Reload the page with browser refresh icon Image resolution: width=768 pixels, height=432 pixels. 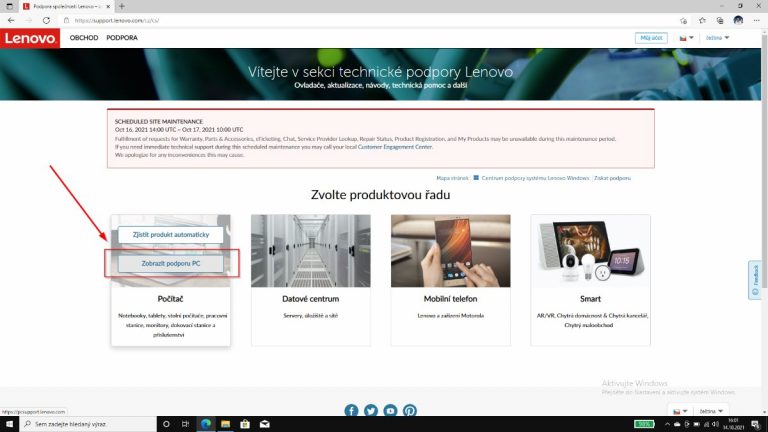click(46, 20)
